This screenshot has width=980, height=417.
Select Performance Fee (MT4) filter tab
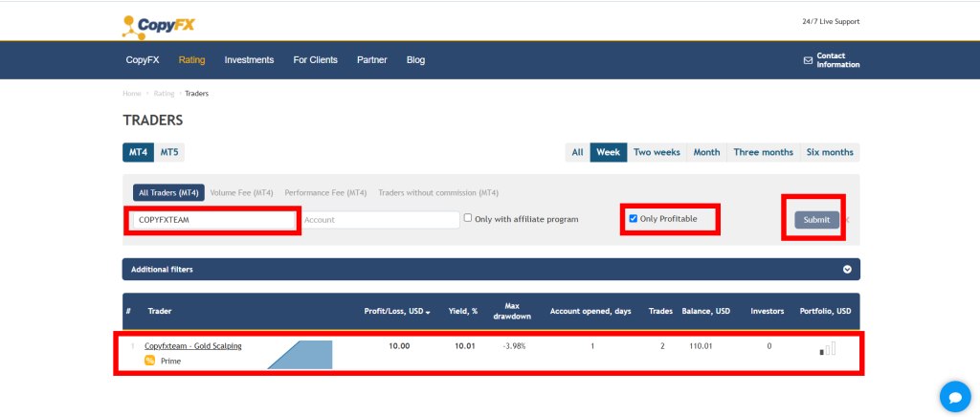coord(325,193)
